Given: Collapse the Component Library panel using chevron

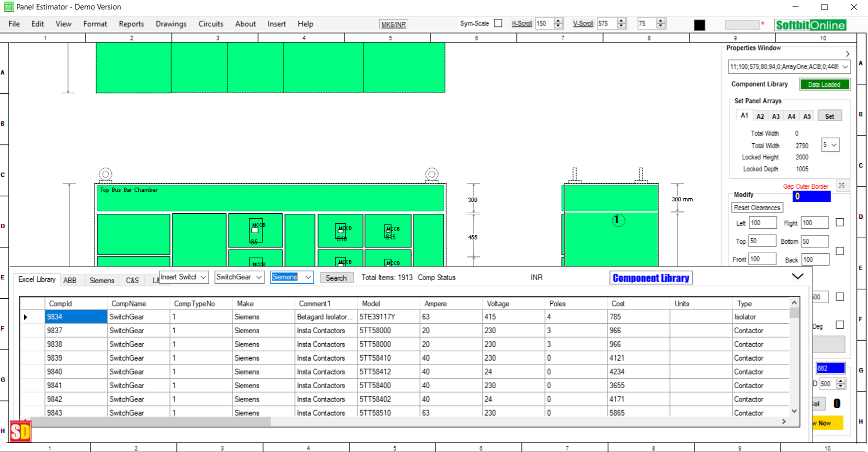Looking at the screenshot, I should 797,276.
